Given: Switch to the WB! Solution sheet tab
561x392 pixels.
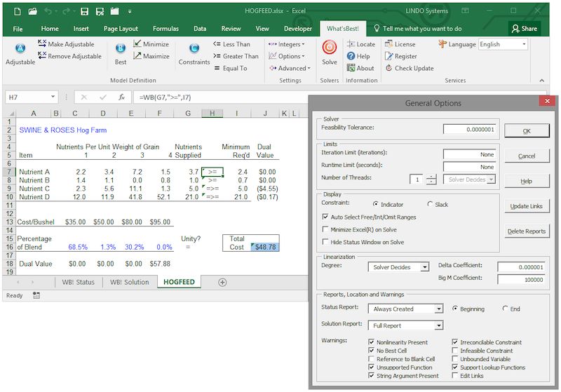Looking at the screenshot, I should (130, 282).
